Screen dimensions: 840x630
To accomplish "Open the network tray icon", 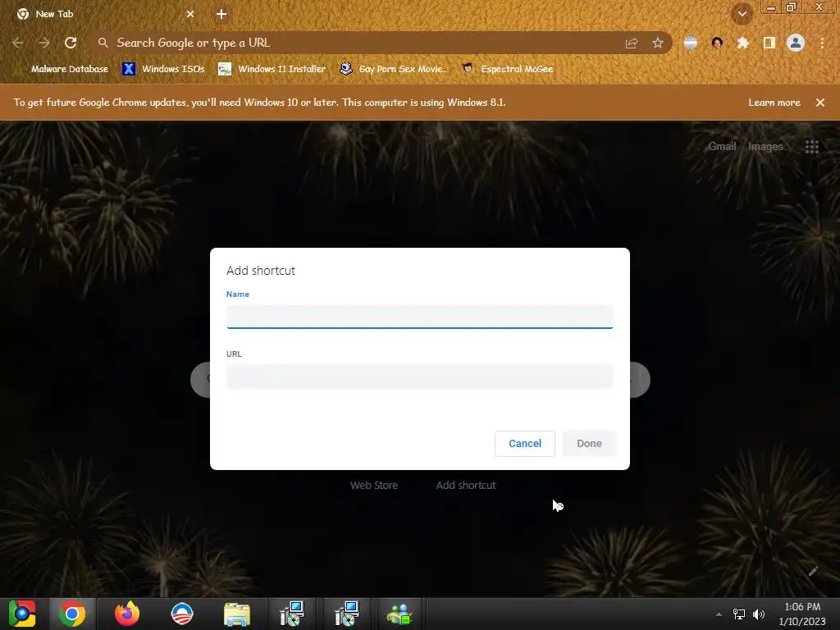I will click(x=739, y=614).
